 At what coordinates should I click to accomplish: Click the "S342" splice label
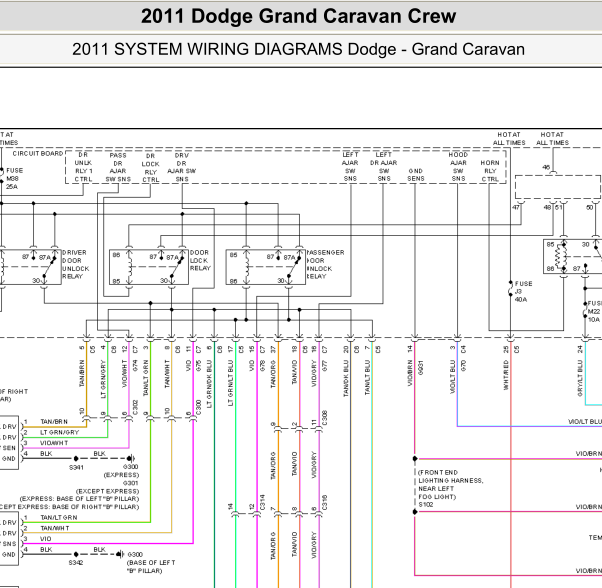[76, 563]
